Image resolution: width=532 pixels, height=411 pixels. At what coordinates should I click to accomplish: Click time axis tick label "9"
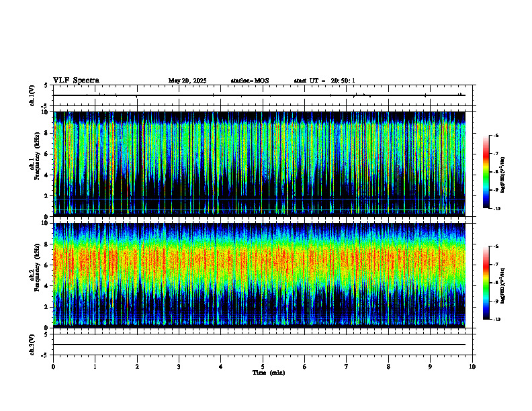[x=430, y=367]
